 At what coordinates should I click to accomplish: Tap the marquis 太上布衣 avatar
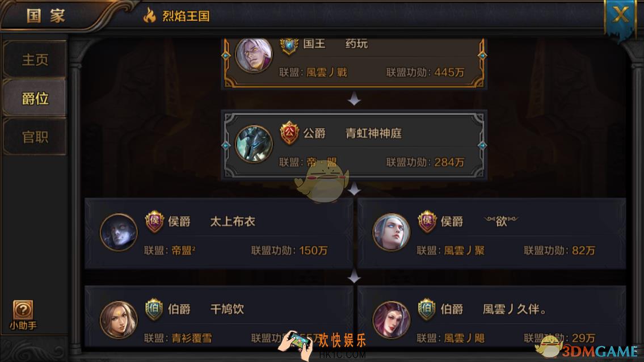click(119, 232)
